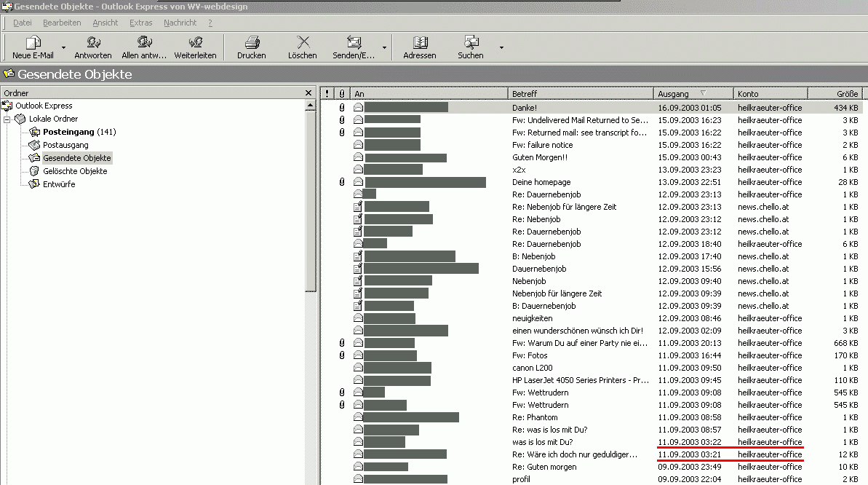The height and width of the screenshot is (485, 868).
Task: Select the Re: Guten morgen message
Action: coord(592,467)
